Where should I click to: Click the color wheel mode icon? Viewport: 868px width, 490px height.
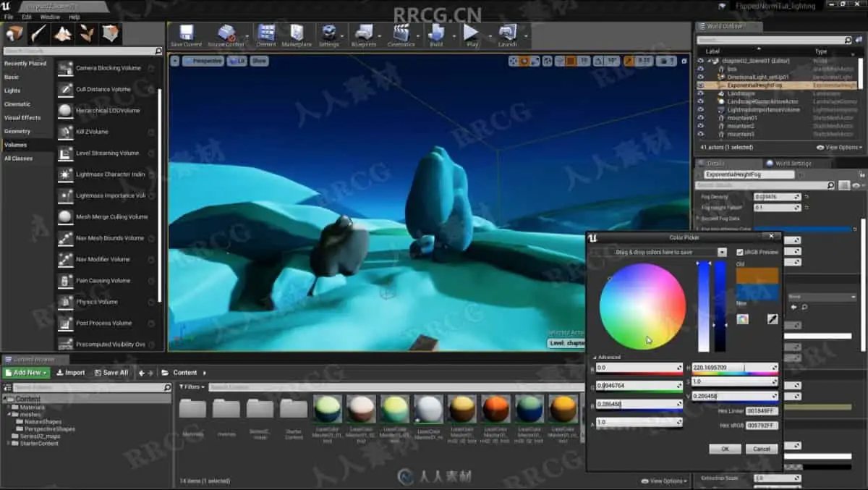(742, 318)
